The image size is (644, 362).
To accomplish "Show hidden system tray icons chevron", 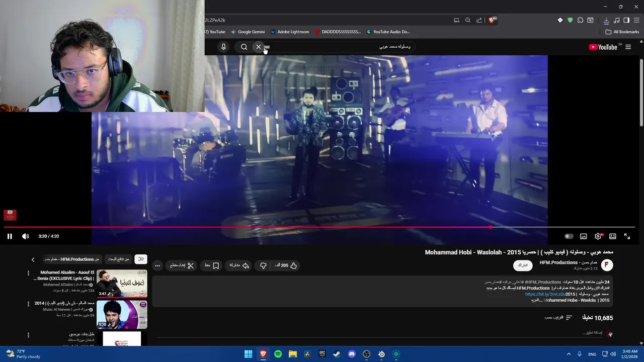I will pos(569,354).
